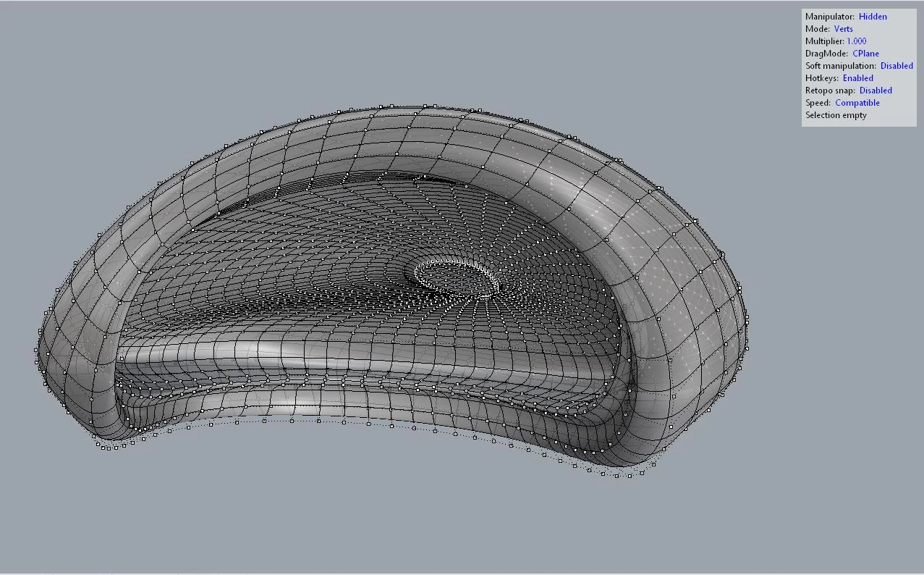Image resolution: width=924 pixels, height=575 pixels.
Task: Click the 'Speed:' label
Action: [x=818, y=103]
